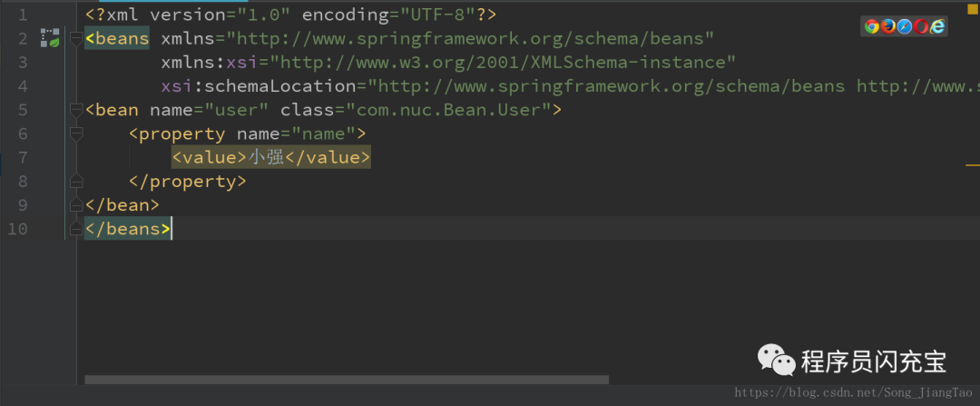
Task: Click the highlighted <beans opening tag
Action: click(117, 39)
